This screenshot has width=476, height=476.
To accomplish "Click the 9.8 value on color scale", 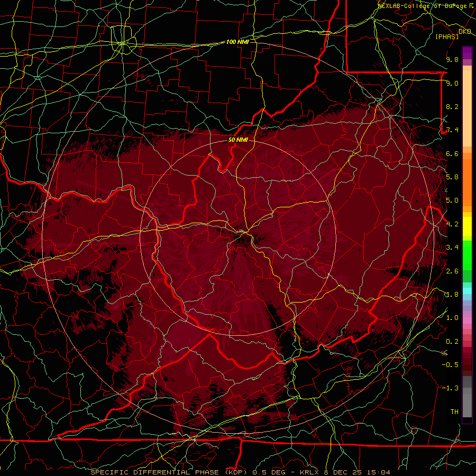I will point(452,59).
